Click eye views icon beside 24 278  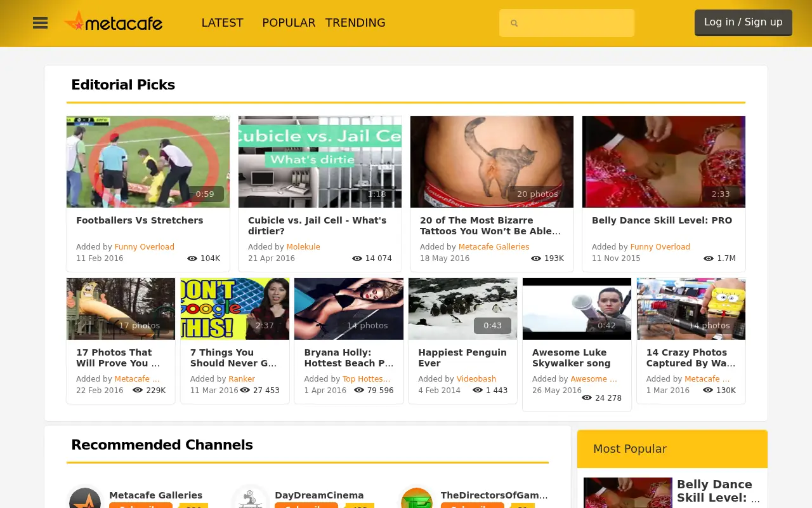[x=587, y=398]
